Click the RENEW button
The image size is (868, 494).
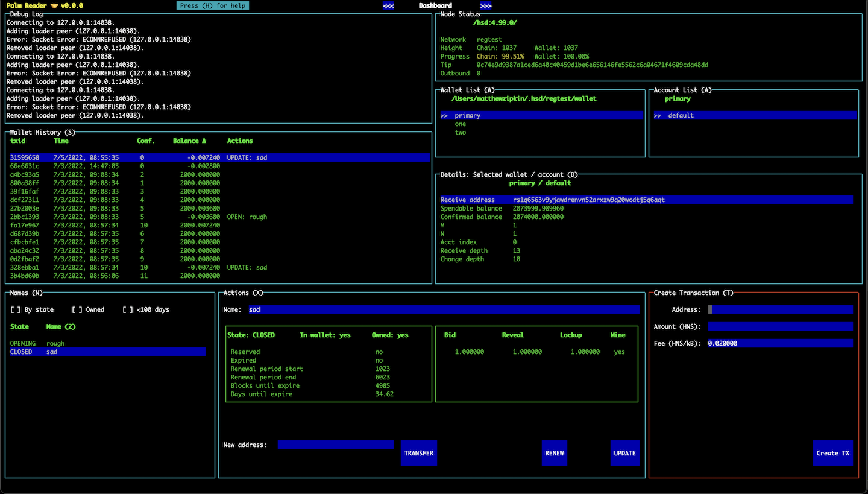coord(555,453)
